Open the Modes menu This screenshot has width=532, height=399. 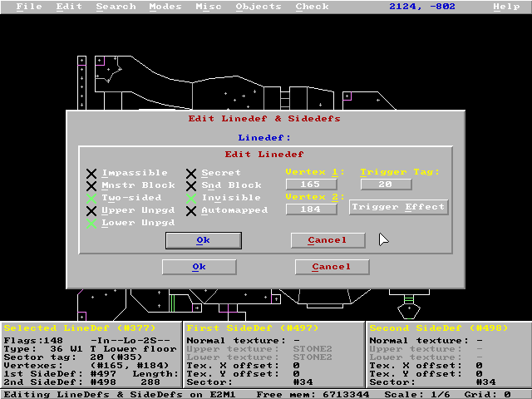tap(165, 7)
